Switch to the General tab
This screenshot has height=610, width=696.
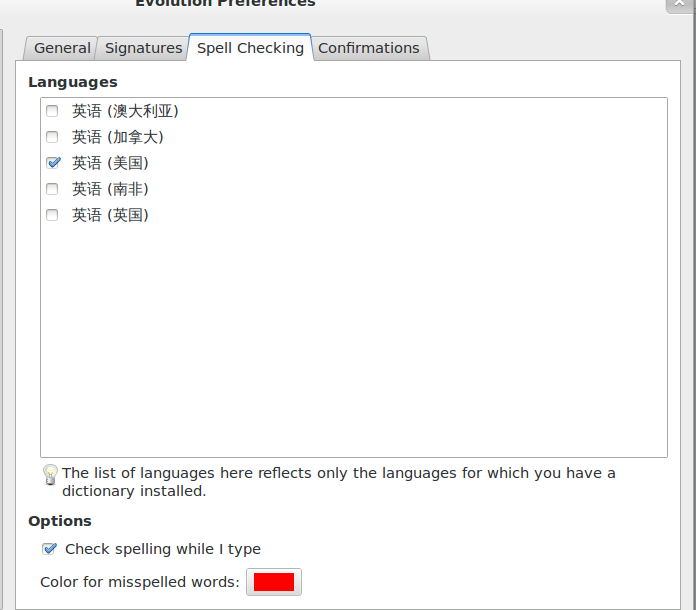tap(62, 48)
